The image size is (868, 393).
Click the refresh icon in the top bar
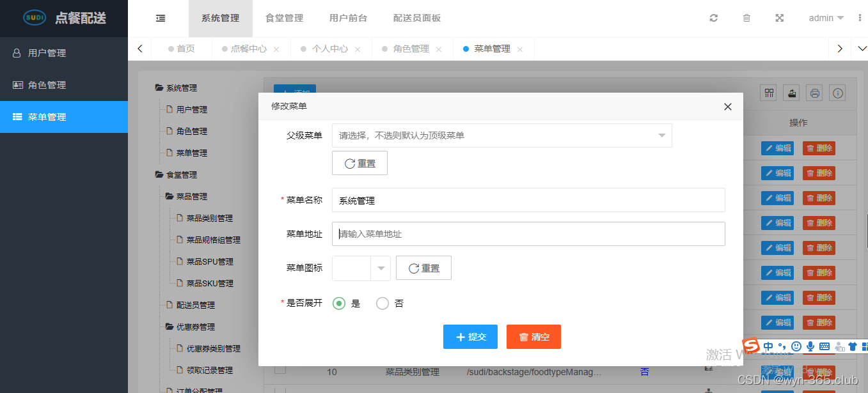click(714, 18)
